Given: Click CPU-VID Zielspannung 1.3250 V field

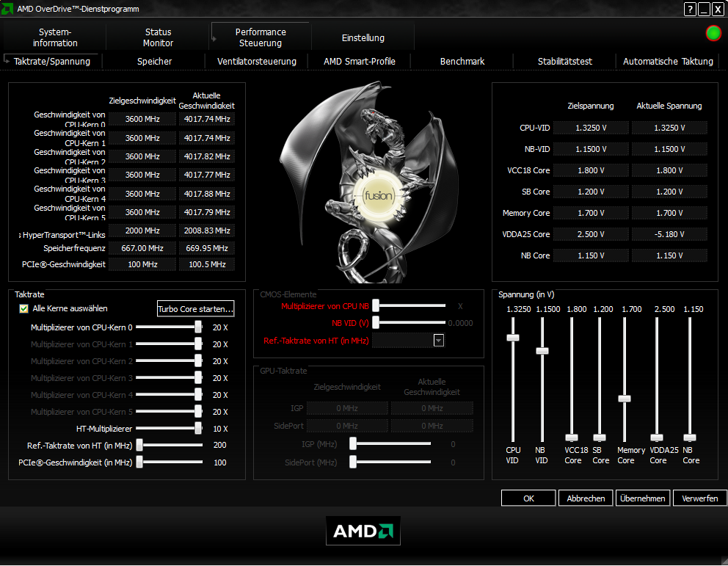Looking at the screenshot, I should tap(591, 128).
